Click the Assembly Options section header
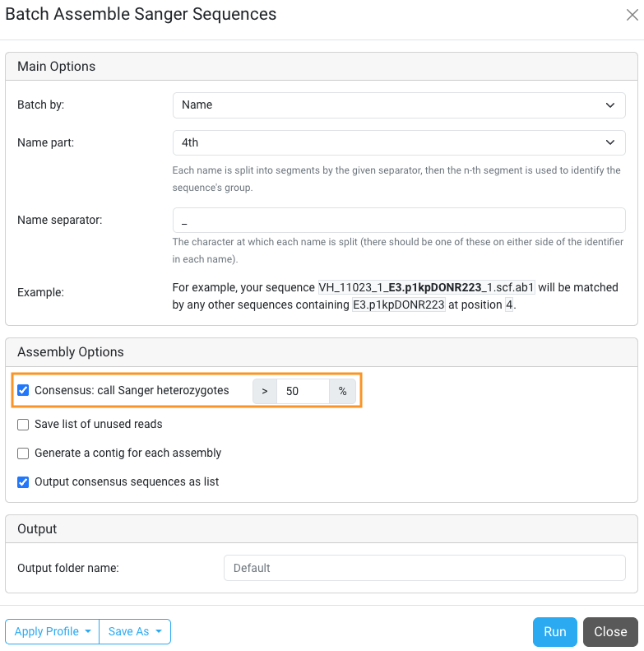Screen dimensions: 644x651 click(71, 352)
